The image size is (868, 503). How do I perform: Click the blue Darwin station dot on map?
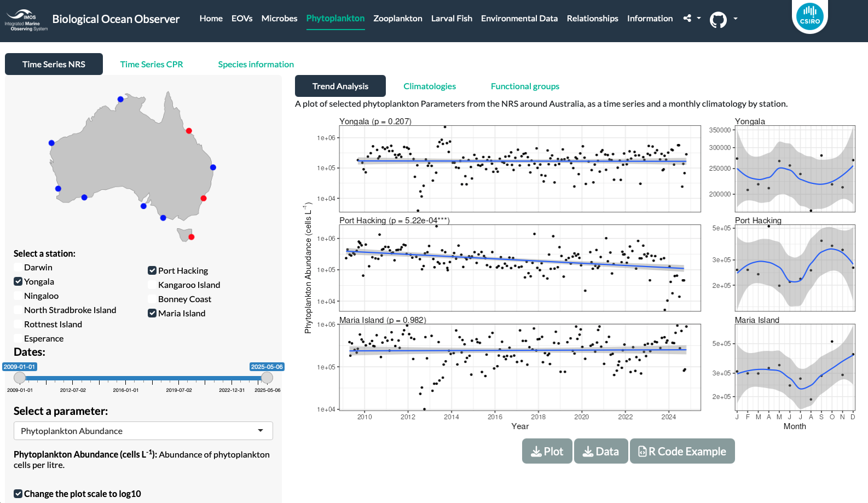(120, 99)
